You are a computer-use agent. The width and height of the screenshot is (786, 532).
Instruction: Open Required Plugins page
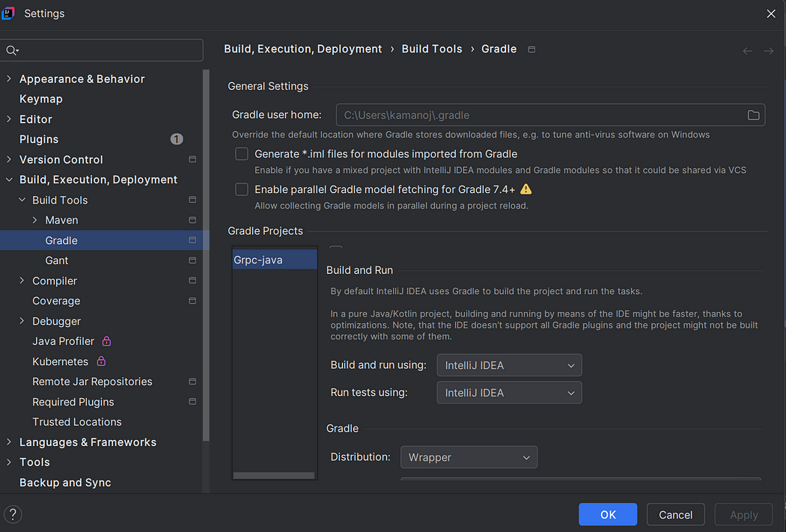[x=73, y=403]
